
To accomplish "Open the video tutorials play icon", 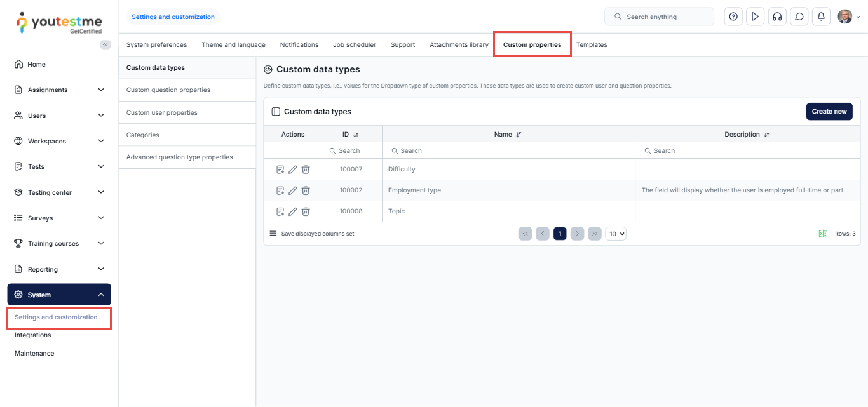I will tap(755, 17).
